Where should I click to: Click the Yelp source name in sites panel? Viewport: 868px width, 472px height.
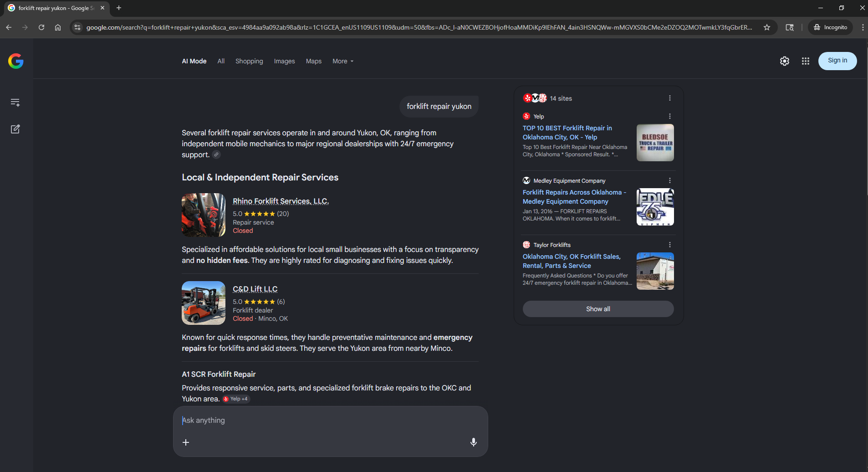point(539,117)
